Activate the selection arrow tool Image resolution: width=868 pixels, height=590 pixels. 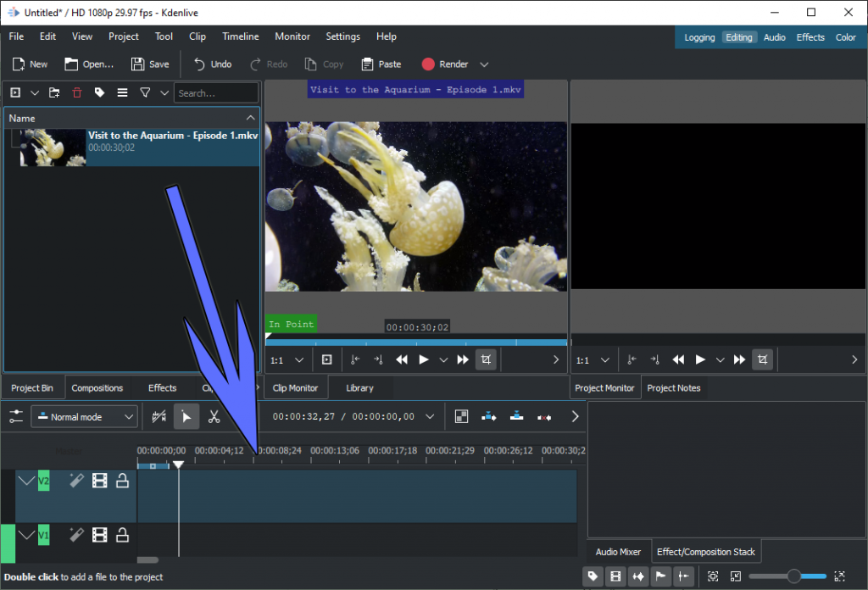(186, 417)
